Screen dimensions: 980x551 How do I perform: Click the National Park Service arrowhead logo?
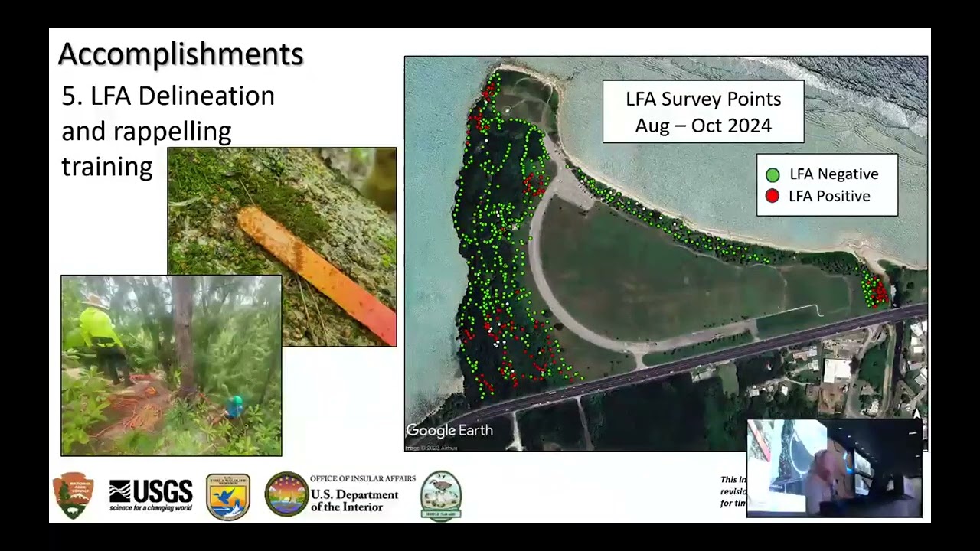[x=73, y=496]
